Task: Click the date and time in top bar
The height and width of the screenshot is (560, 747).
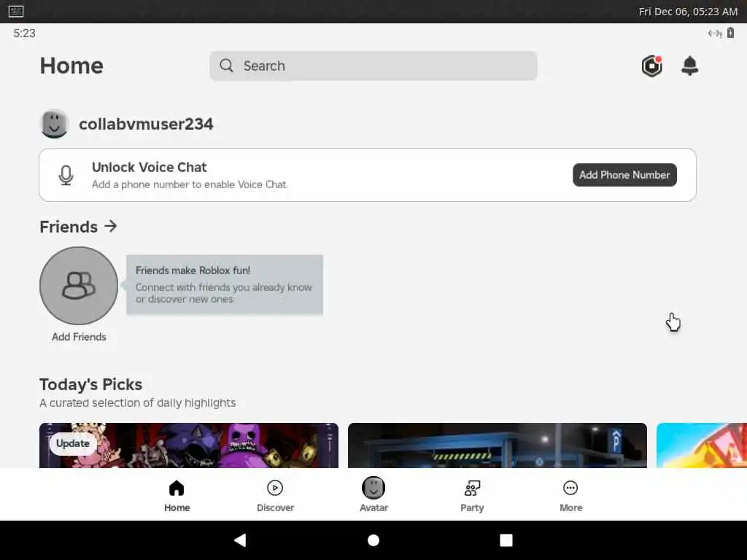Action: 688,12
